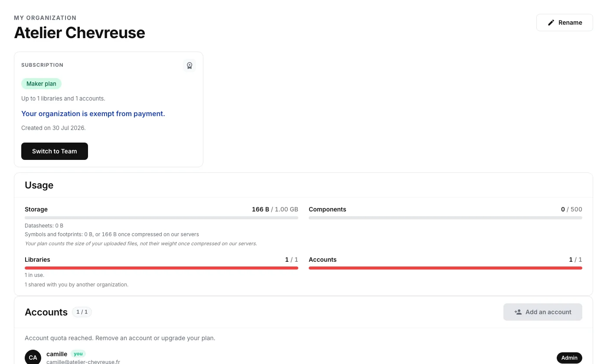Click the '0 / 500' components value
Viewport: 607px width, 364px height.
pos(571,209)
